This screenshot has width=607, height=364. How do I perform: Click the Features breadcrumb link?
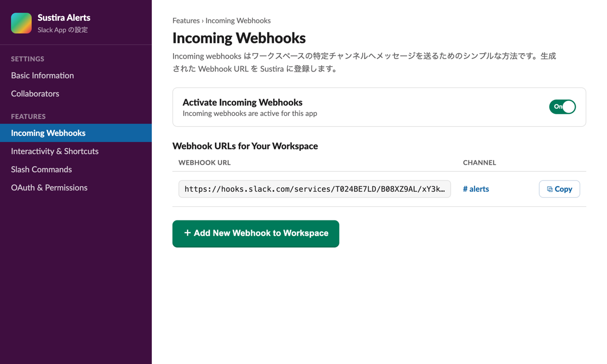186,21
